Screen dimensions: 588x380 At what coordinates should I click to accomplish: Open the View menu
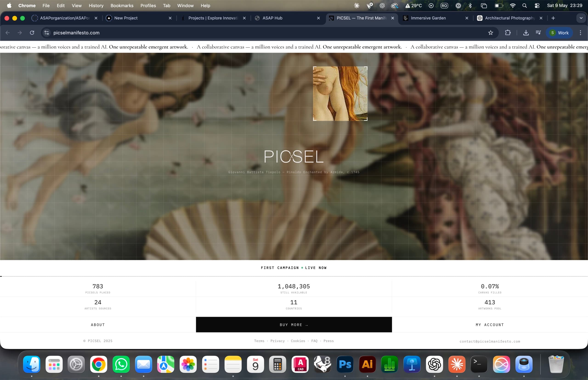click(x=76, y=6)
